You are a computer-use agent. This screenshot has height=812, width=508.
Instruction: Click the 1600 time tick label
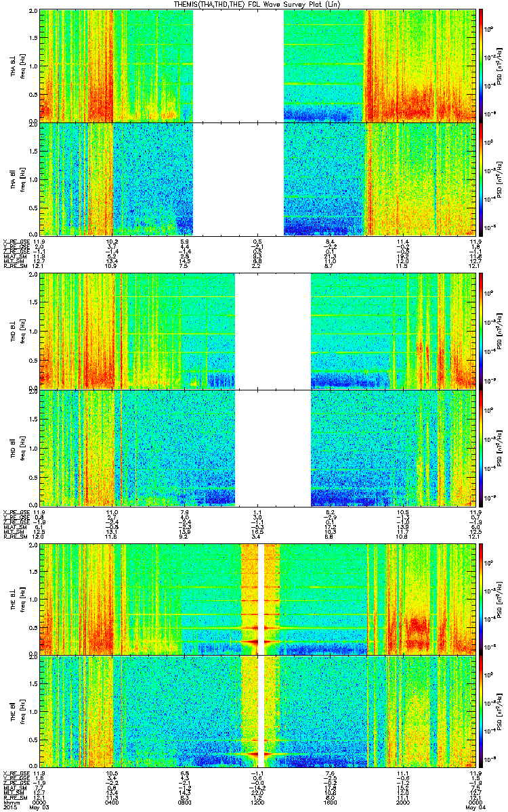(x=331, y=802)
